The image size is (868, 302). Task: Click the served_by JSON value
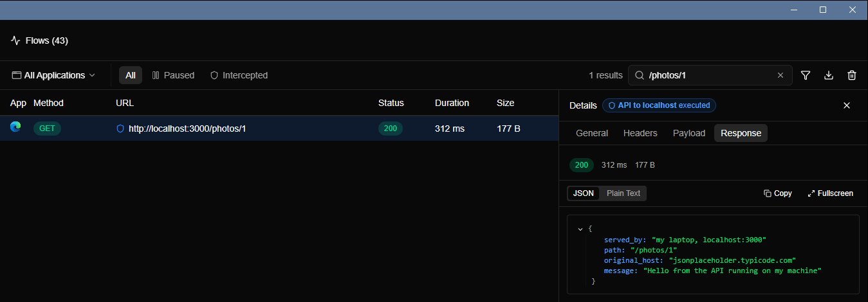(x=708, y=240)
